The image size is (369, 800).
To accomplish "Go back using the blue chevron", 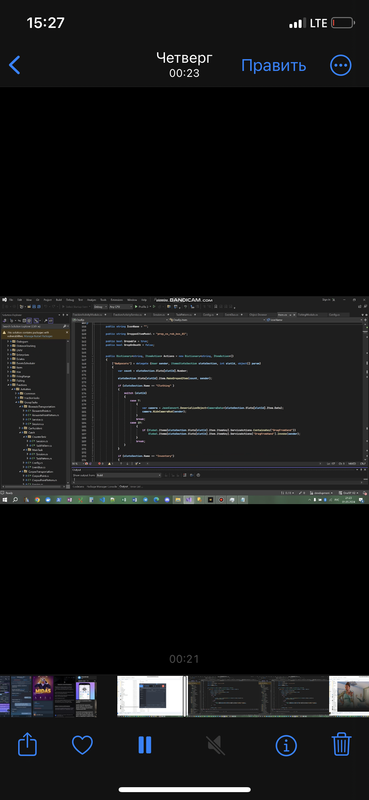I will tap(15, 65).
